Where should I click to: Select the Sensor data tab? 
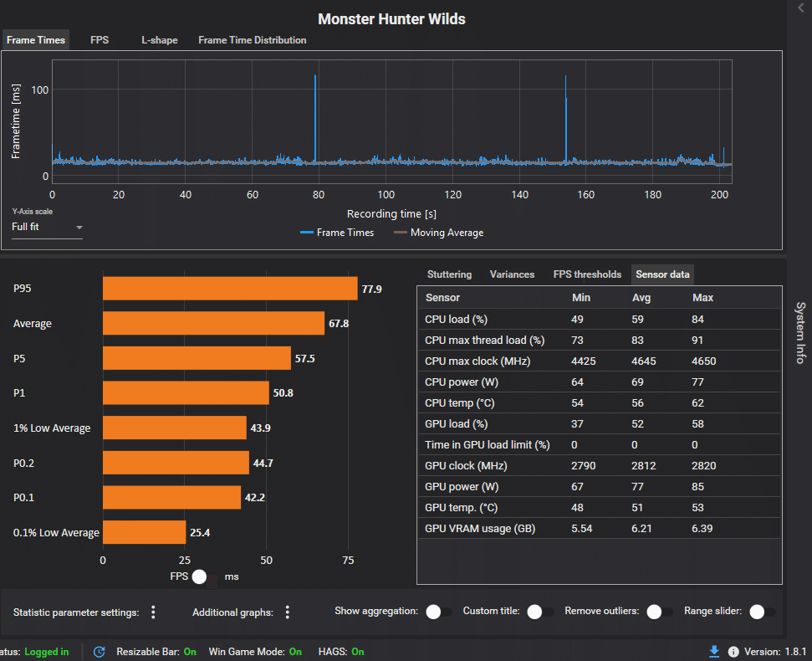662,274
